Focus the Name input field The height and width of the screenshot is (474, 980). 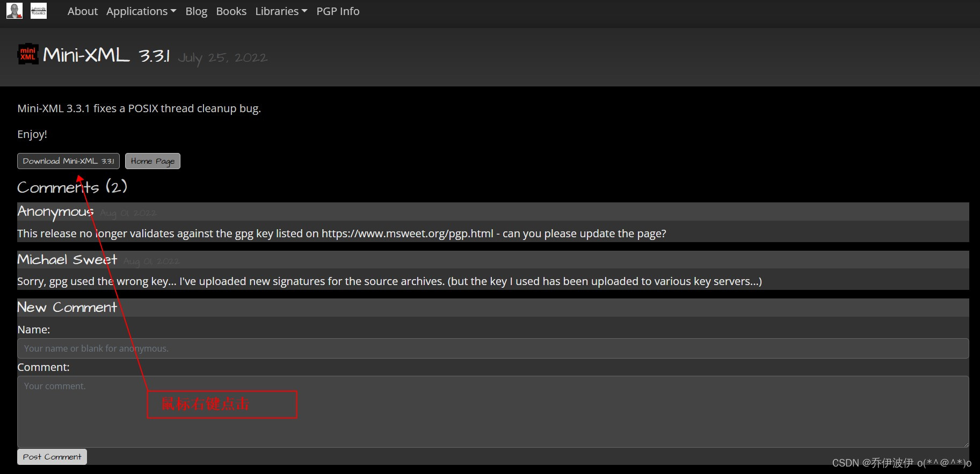[x=493, y=348]
